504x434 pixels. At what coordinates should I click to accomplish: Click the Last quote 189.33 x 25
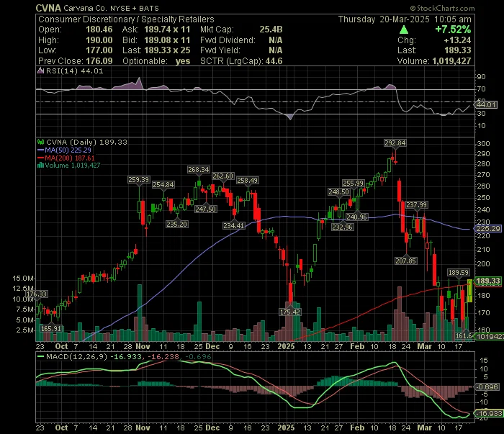pyautogui.click(x=167, y=50)
